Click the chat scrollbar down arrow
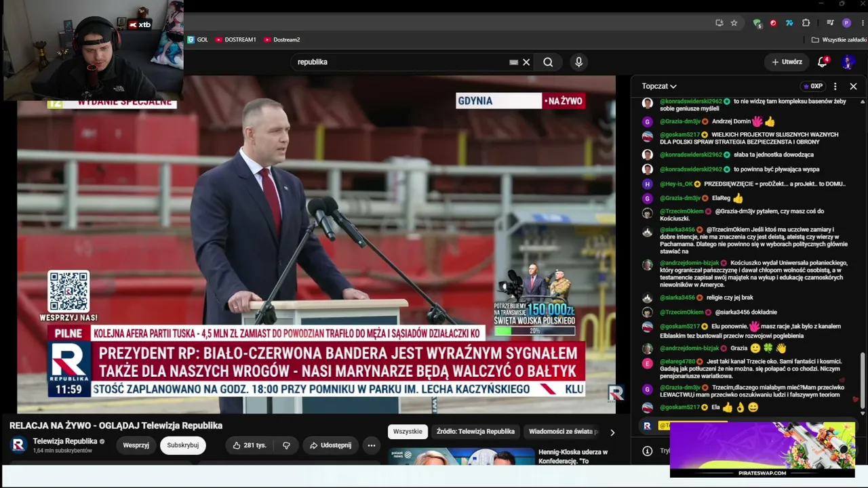Image resolution: width=868 pixels, height=488 pixels. [x=863, y=413]
